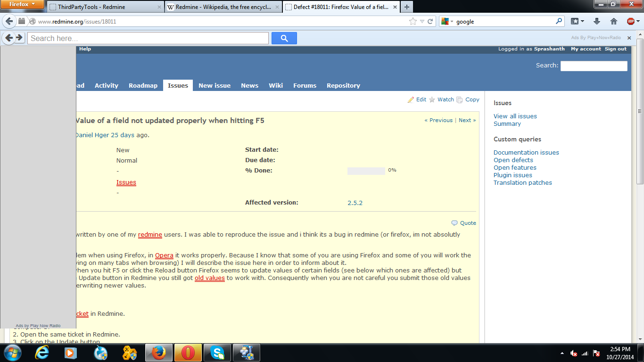Viewport: 644px width, 362px height.
Task: Open the Issues menu tab
Action: (x=178, y=85)
